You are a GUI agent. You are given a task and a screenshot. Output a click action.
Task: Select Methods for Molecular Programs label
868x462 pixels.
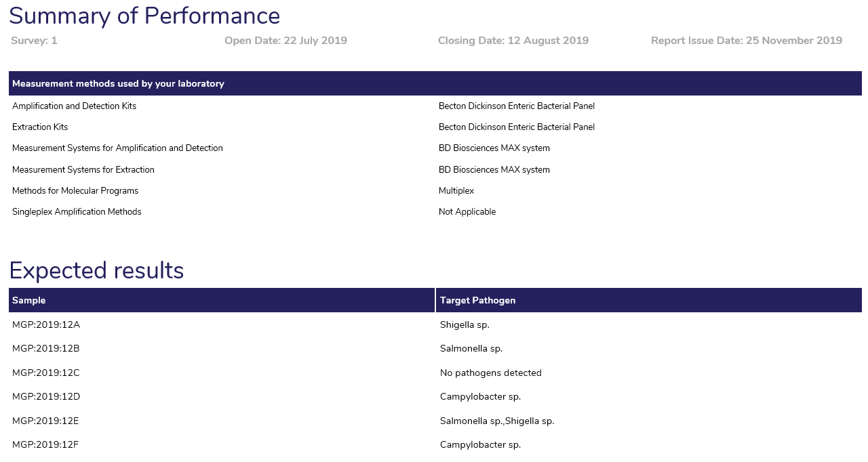click(75, 191)
